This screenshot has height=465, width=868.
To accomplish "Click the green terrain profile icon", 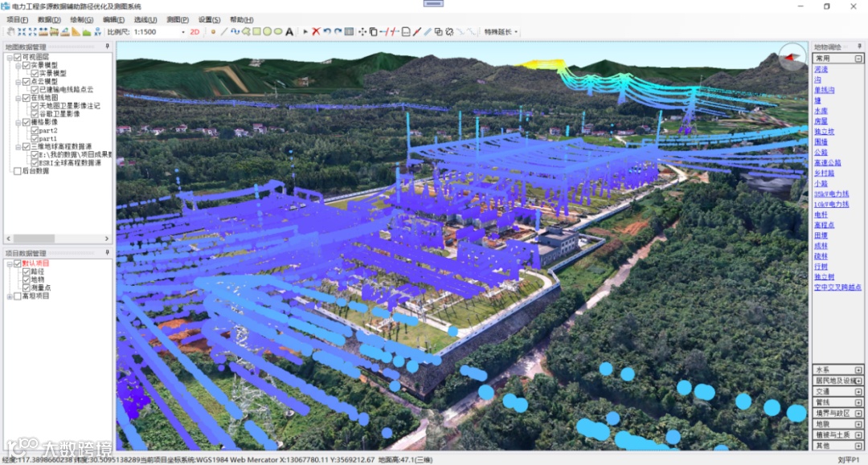I will [x=87, y=31].
